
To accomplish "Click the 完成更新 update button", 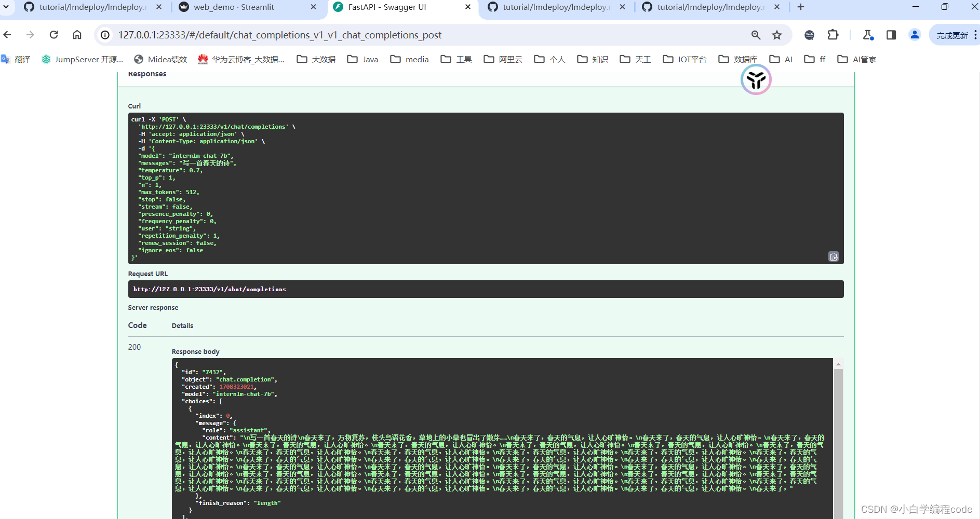I will click(952, 35).
